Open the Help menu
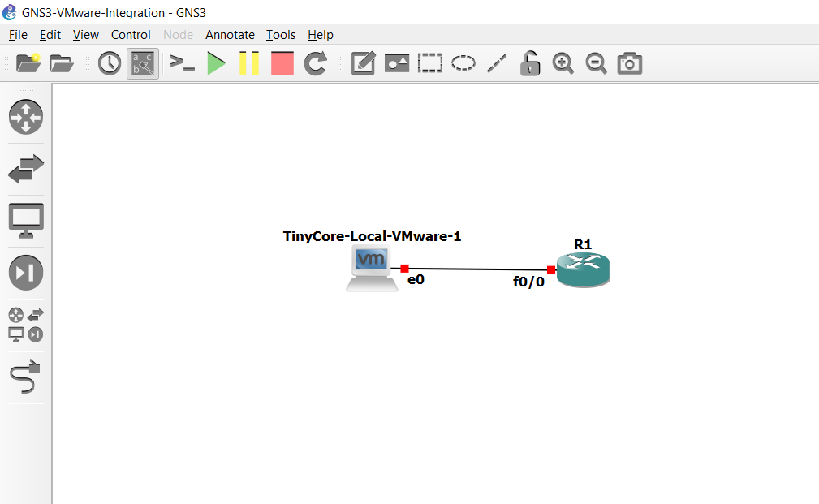This screenshot has width=819, height=504. [x=320, y=35]
